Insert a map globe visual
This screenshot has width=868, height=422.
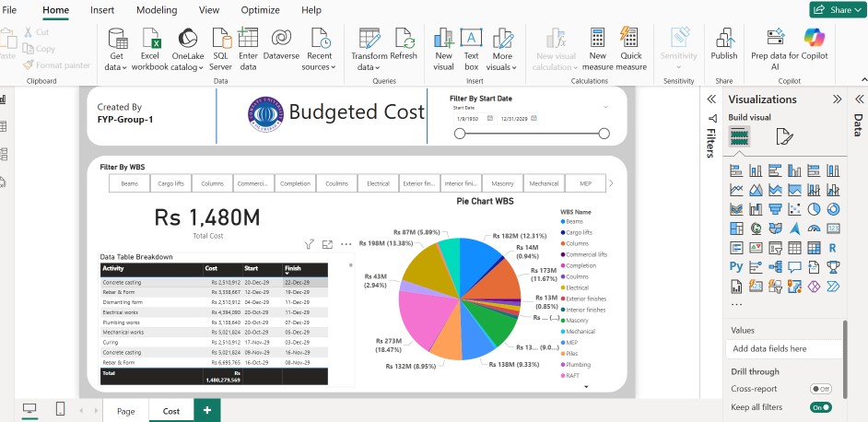click(x=756, y=229)
